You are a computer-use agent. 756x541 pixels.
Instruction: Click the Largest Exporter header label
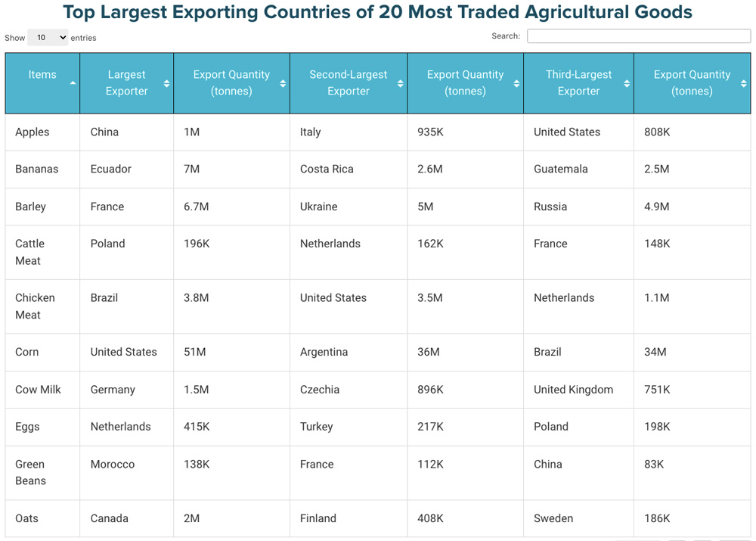click(x=126, y=82)
